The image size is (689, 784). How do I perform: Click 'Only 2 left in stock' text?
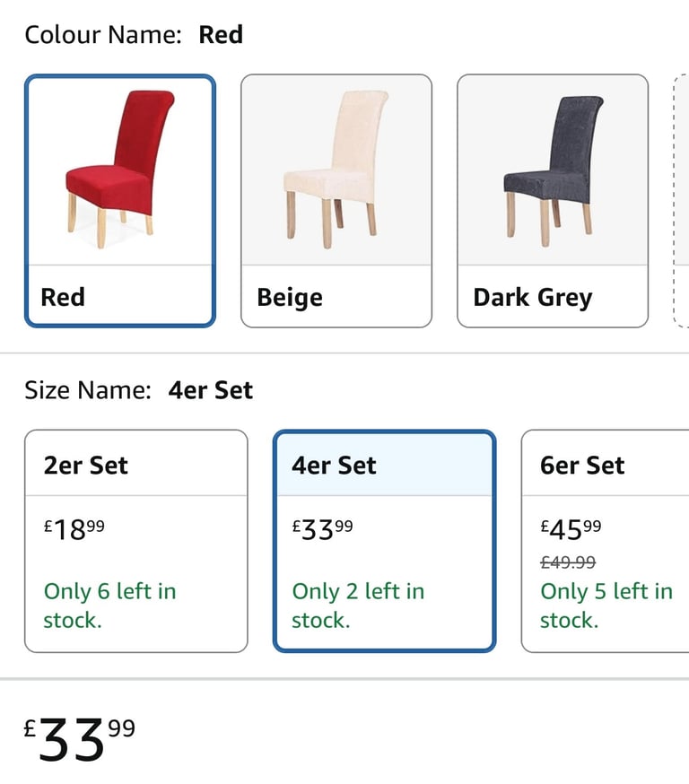point(358,605)
